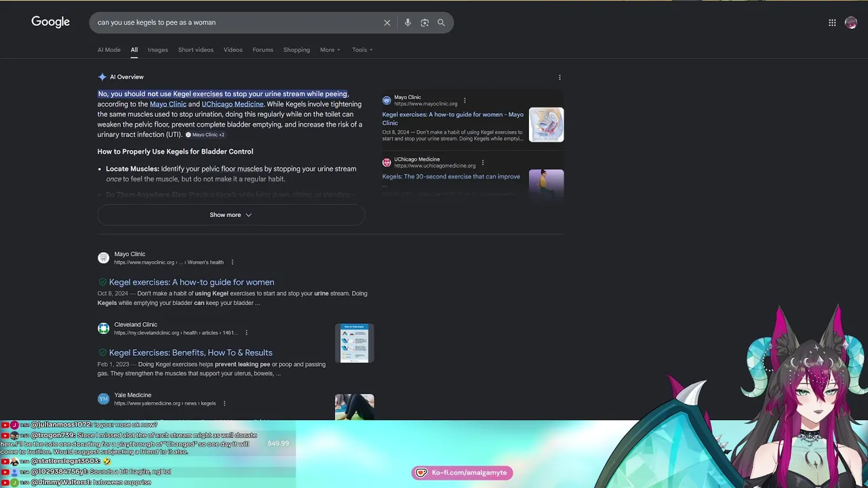This screenshot has width=868, height=488.
Task: Open the Cleveland Clinic result thumbnail
Action: click(x=354, y=343)
